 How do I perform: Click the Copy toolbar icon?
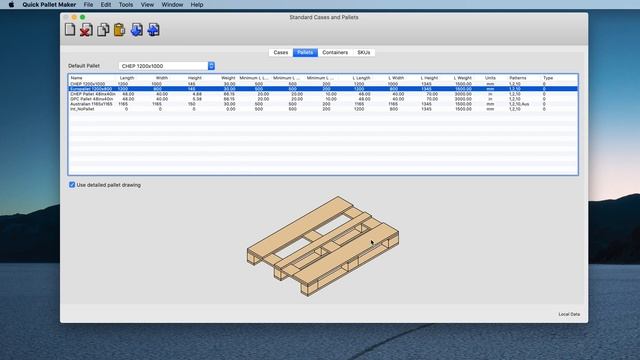(x=103, y=30)
